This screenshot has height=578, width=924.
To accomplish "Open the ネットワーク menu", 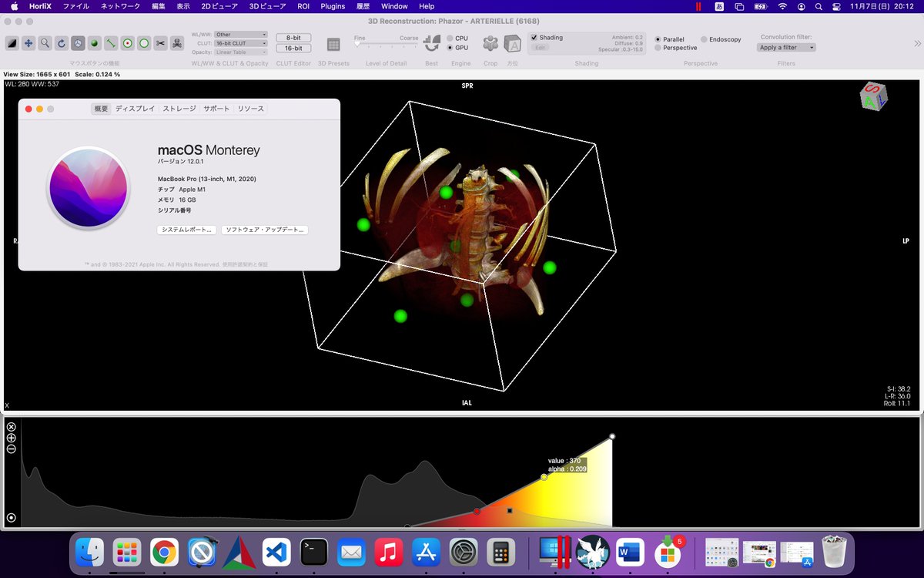I will coord(120,6).
